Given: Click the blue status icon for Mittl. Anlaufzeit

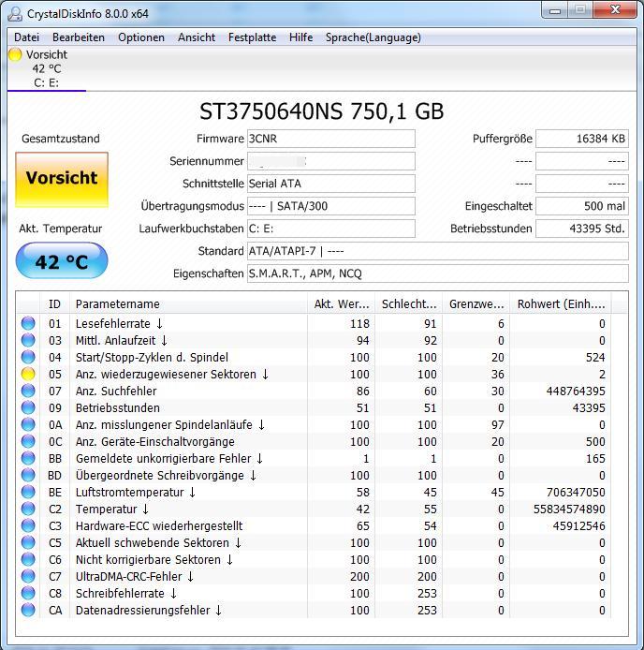Looking at the screenshot, I should tap(28, 340).
